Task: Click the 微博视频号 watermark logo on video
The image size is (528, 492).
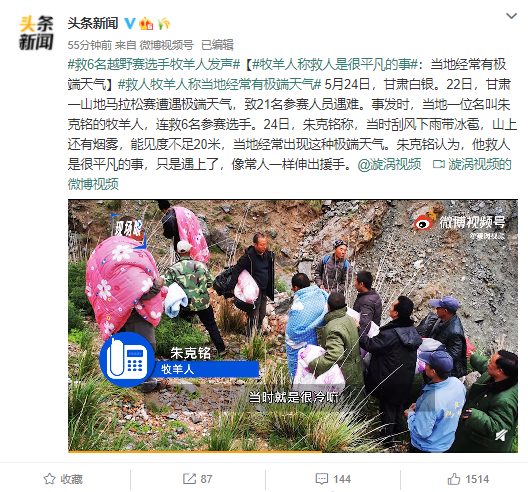Action: 460,223
